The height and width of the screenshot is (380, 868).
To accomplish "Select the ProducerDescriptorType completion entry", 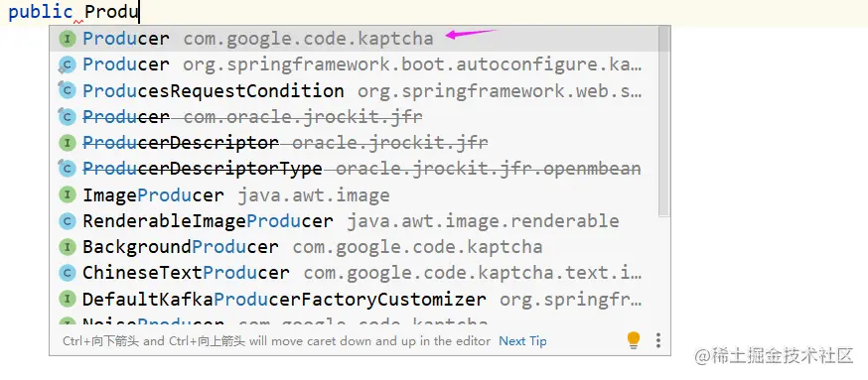I will pos(354,169).
